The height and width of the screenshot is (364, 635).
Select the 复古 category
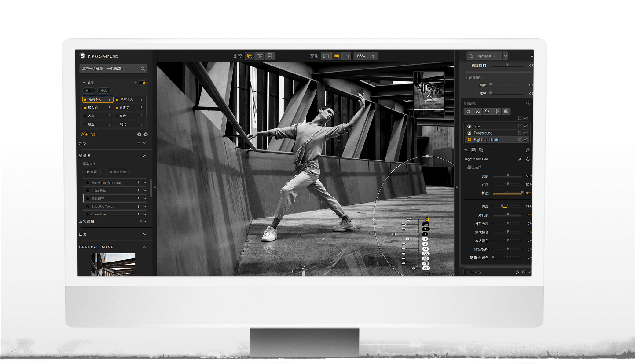129,116
